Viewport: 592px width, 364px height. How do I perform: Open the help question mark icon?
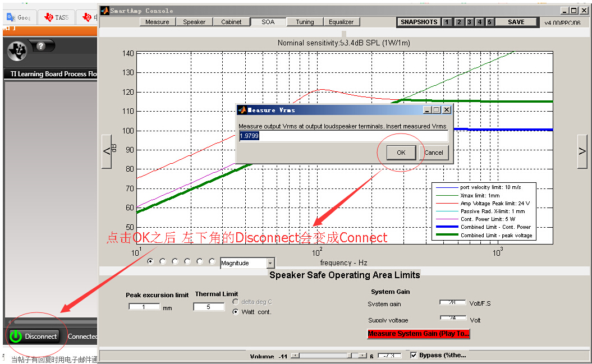(x=41, y=46)
